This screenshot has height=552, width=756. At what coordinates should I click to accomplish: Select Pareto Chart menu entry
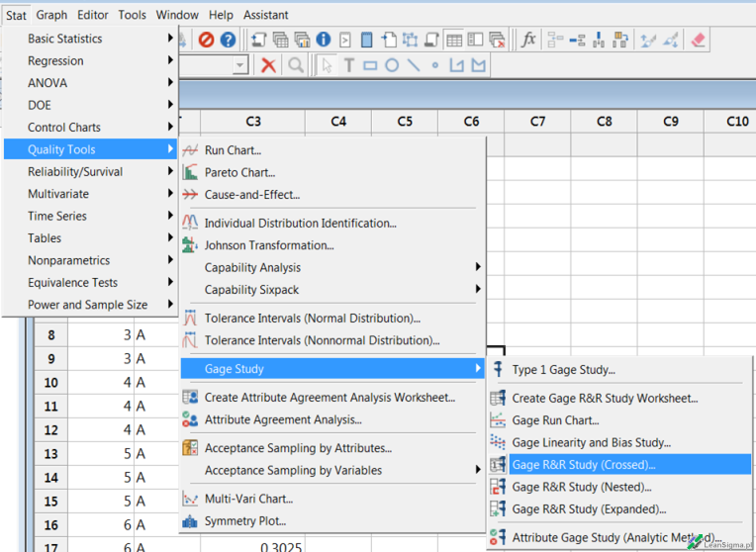click(x=239, y=173)
